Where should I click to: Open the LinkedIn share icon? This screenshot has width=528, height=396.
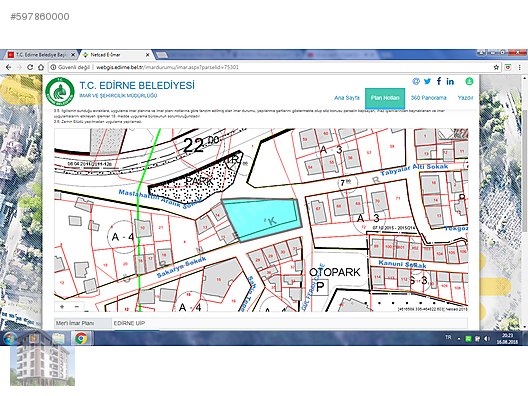point(450,81)
